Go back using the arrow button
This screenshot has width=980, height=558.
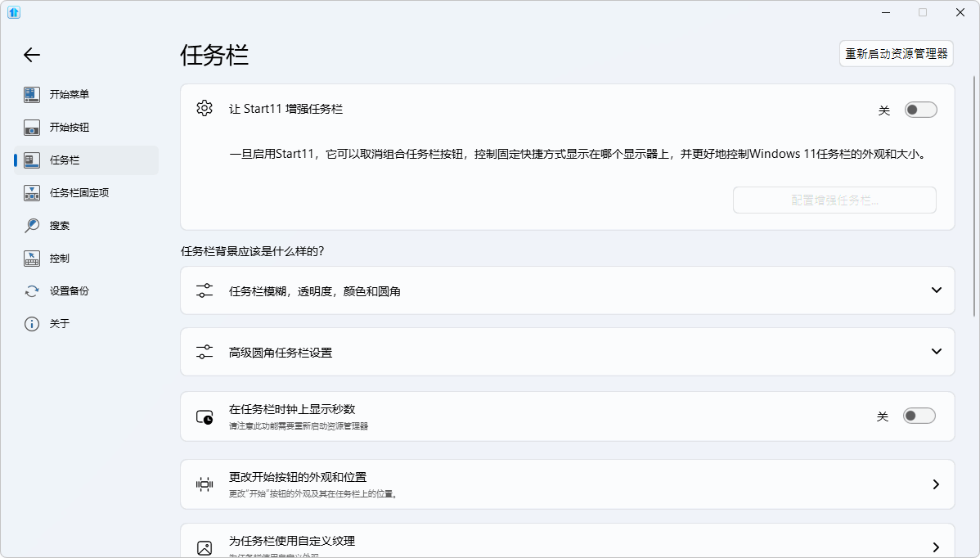(x=31, y=55)
